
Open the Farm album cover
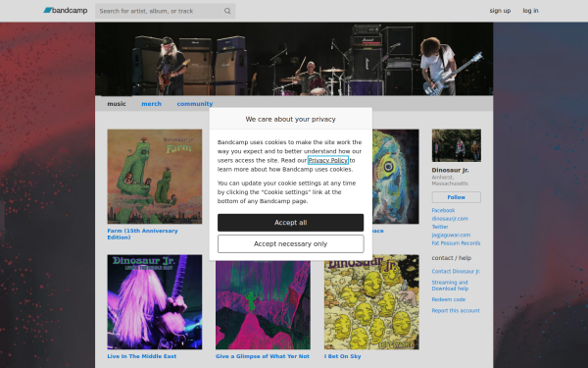pos(155,177)
